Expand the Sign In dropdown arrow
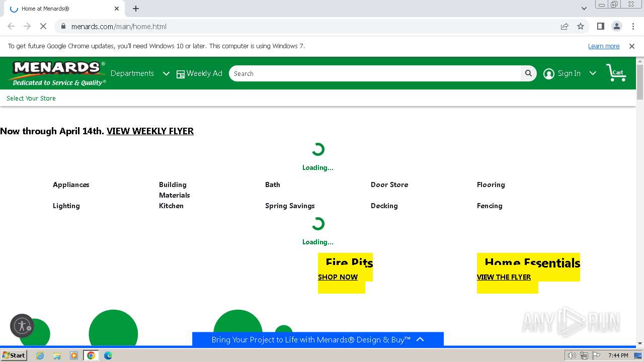 point(593,73)
